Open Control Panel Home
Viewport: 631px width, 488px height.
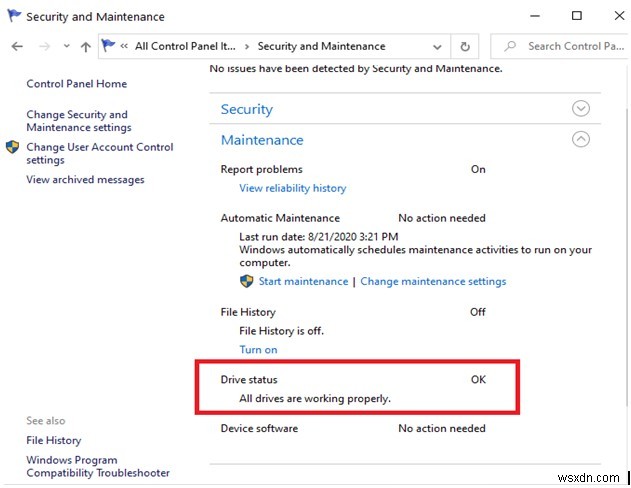[76, 84]
